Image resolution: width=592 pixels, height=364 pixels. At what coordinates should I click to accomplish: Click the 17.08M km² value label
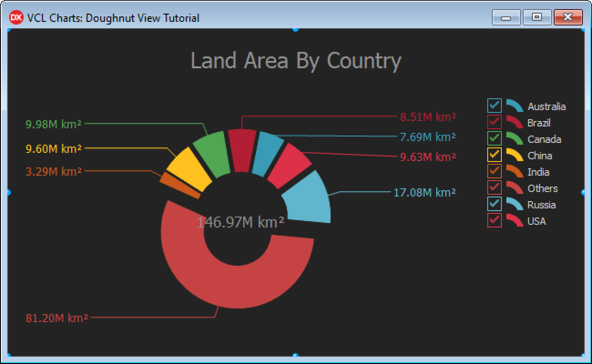(x=424, y=192)
